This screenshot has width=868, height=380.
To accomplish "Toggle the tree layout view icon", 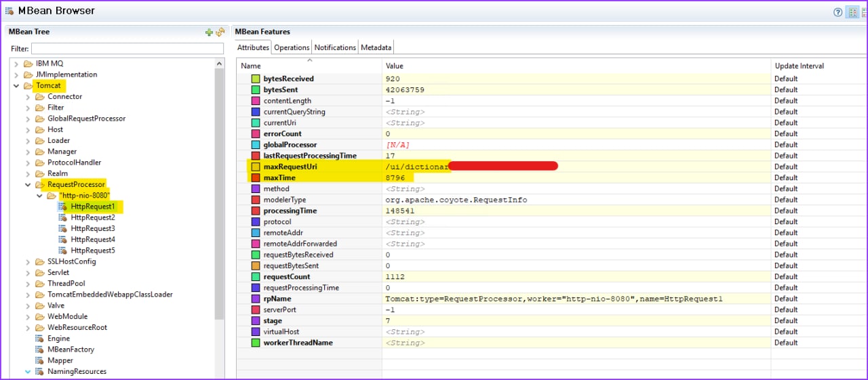I will [852, 12].
